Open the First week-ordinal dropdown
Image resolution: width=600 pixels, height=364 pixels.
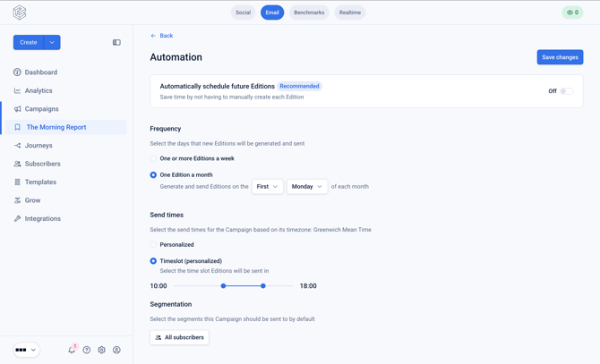point(268,186)
